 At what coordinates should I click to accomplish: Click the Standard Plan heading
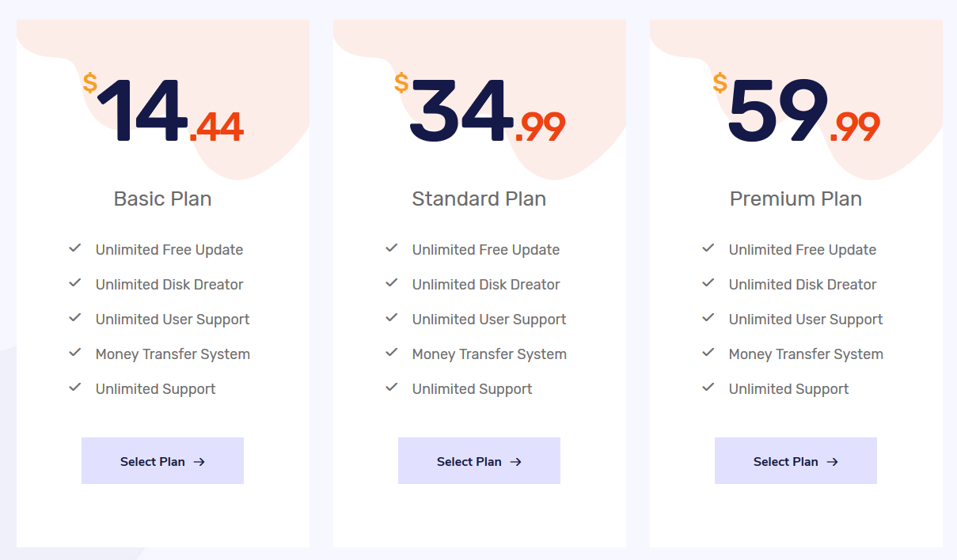(x=479, y=199)
